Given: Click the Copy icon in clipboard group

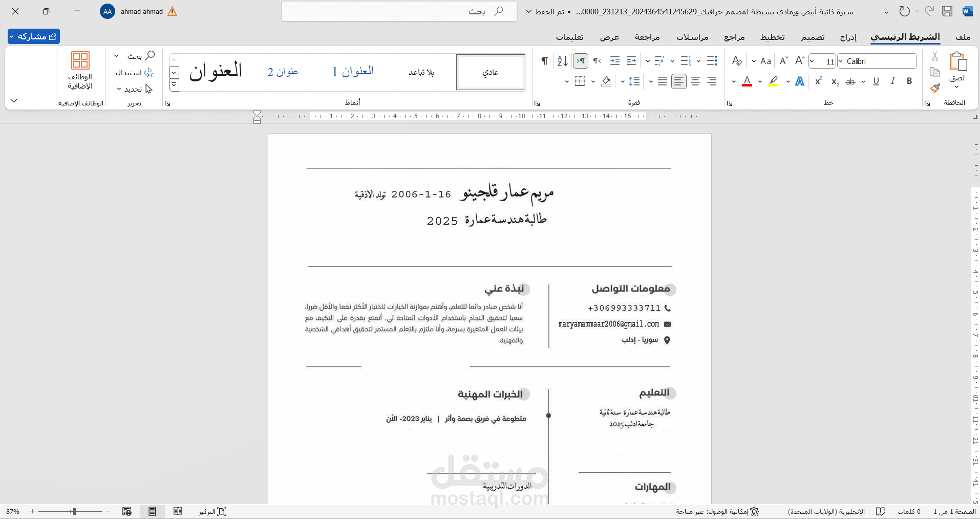Looking at the screenshot, I should 935,72.
